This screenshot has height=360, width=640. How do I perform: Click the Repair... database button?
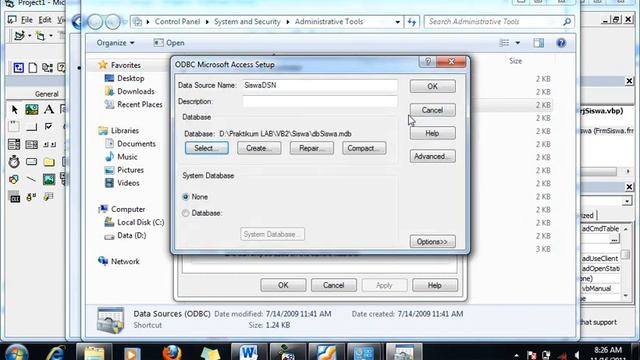(311, 148)
